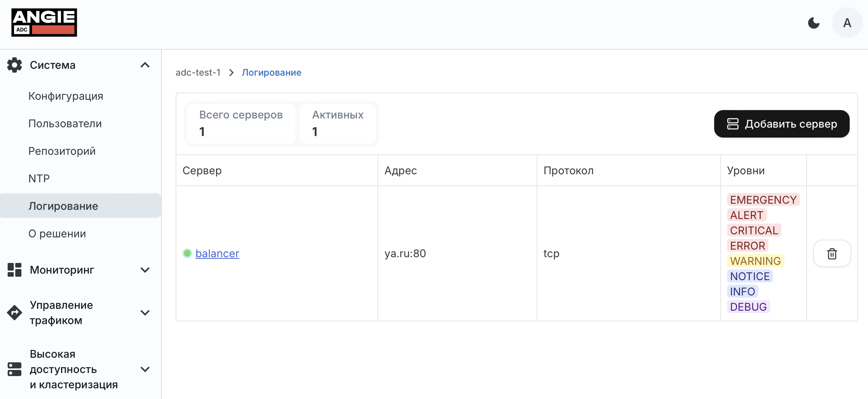Click the Высокая доступность server icon
This screenshot has width=868, height=399.
[15, 369]
